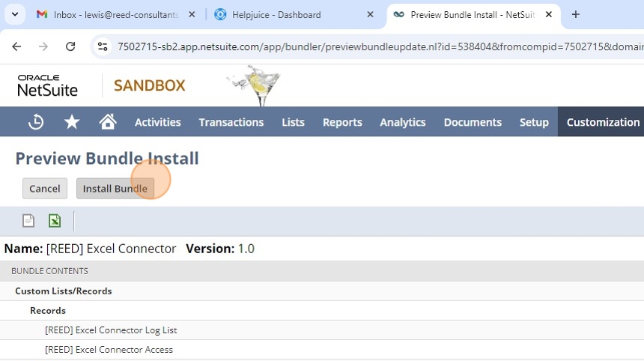Click the martini glass company logo

tap(253, 85)
